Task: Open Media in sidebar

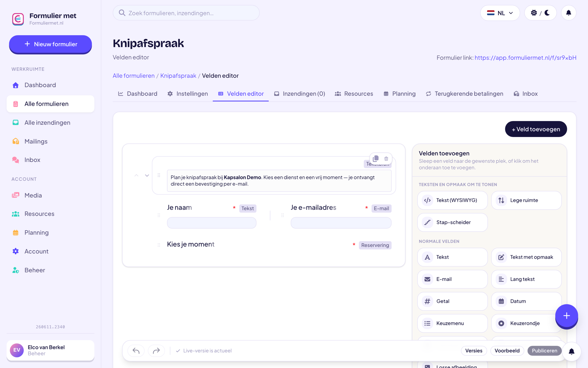Action: (50, 195)
